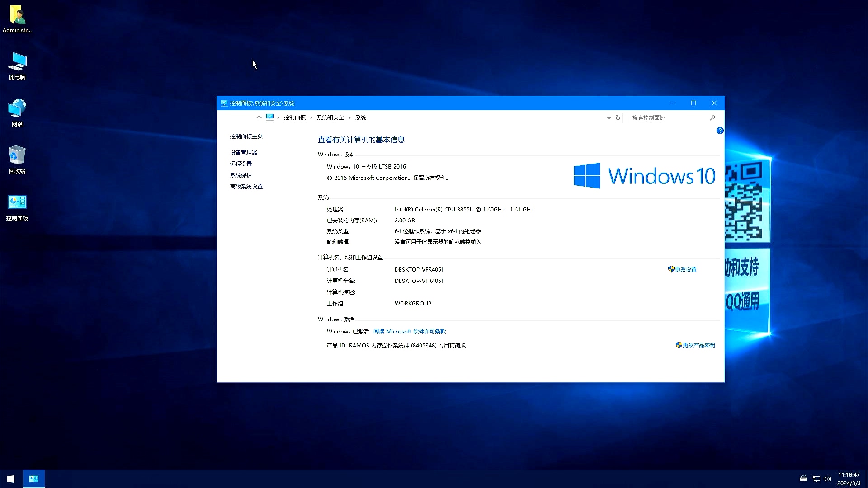Screen dimensions: 868x488
Task: Go to 控制面板 breadcrumb
Action: point(295,117)
